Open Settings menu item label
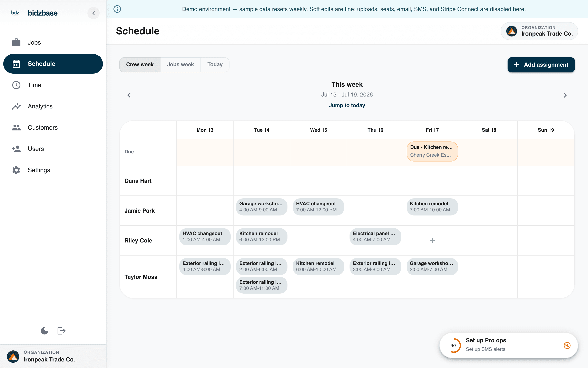 (39, 170)
